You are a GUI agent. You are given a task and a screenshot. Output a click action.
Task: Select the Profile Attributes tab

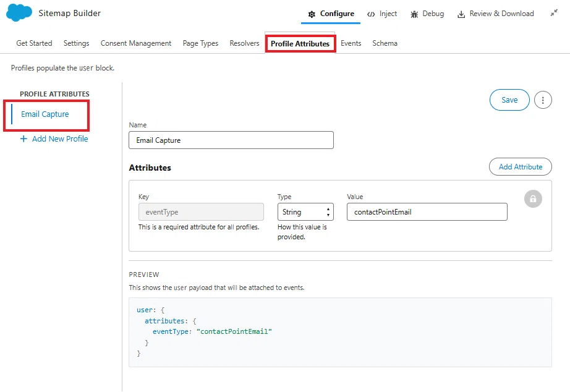click(x=300, y=44)
